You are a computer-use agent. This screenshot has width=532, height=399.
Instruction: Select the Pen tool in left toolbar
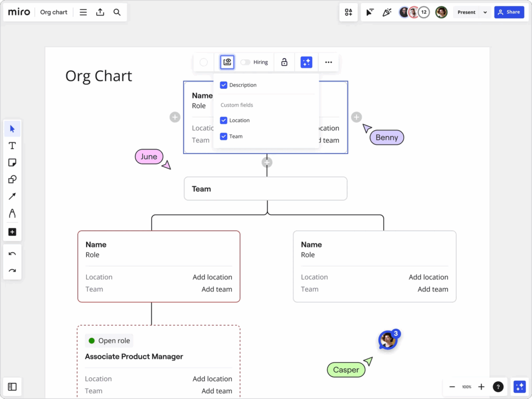pos(12,213)
